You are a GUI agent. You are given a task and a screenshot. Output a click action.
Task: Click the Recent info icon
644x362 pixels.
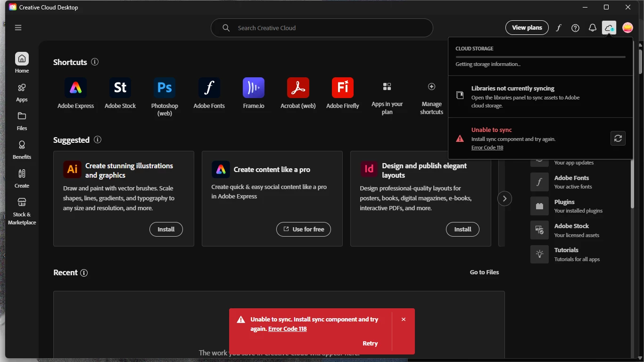pos(84,273)
